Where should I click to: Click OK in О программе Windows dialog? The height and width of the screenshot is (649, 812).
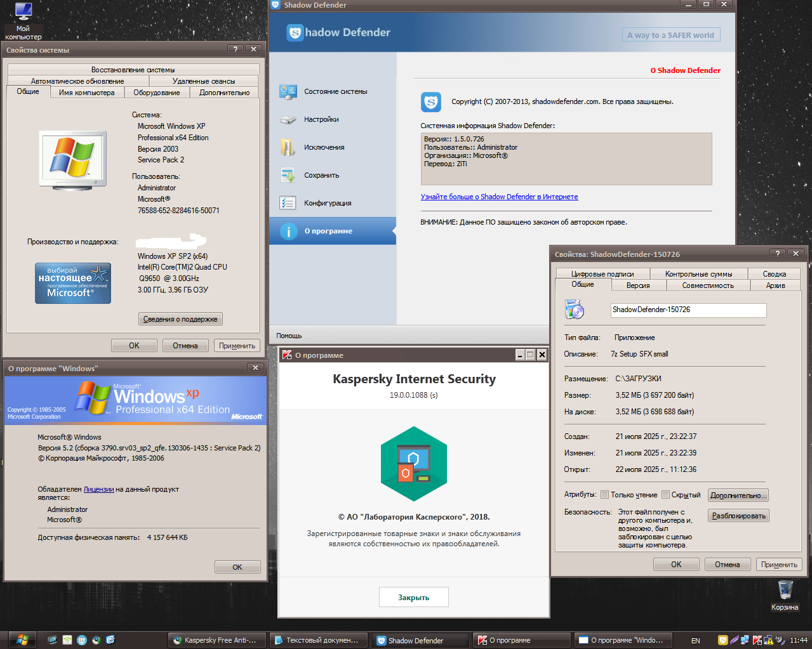click(237, 567)
